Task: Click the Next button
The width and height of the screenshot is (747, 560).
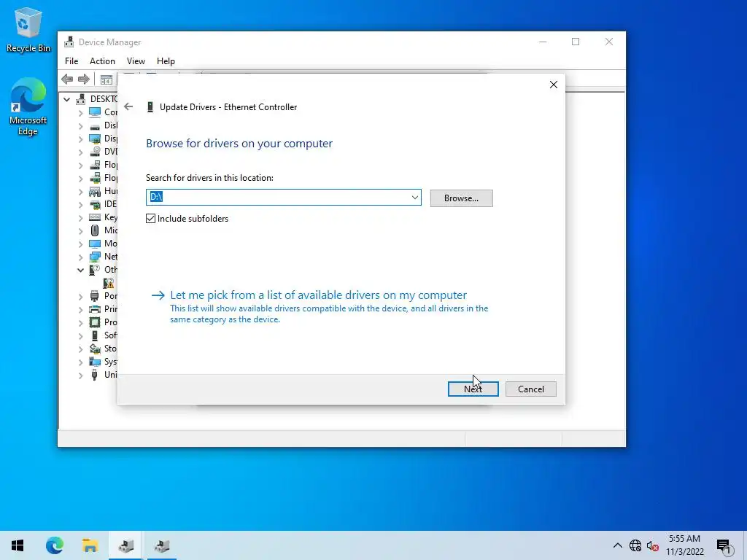Action: [473, 389]
